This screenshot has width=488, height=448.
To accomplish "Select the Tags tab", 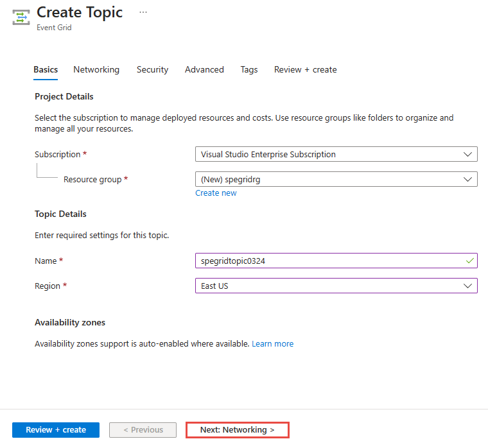I will click(249, 70).
